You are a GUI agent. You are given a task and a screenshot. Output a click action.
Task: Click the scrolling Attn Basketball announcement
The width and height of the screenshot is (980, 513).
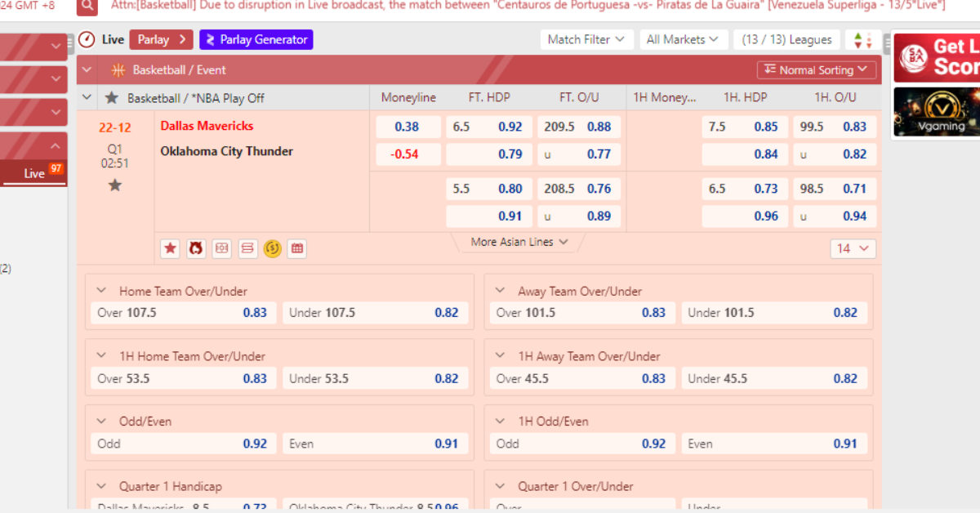[x=528, y=6]
